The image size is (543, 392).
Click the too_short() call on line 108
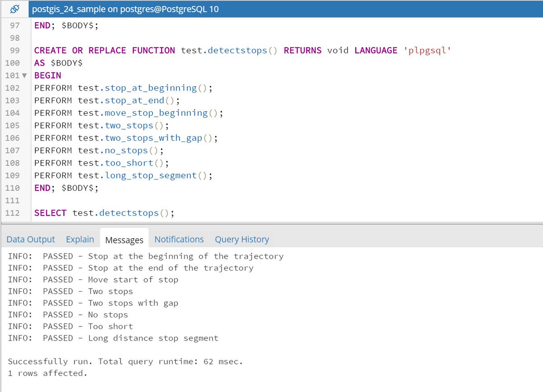tap(134, 163)
